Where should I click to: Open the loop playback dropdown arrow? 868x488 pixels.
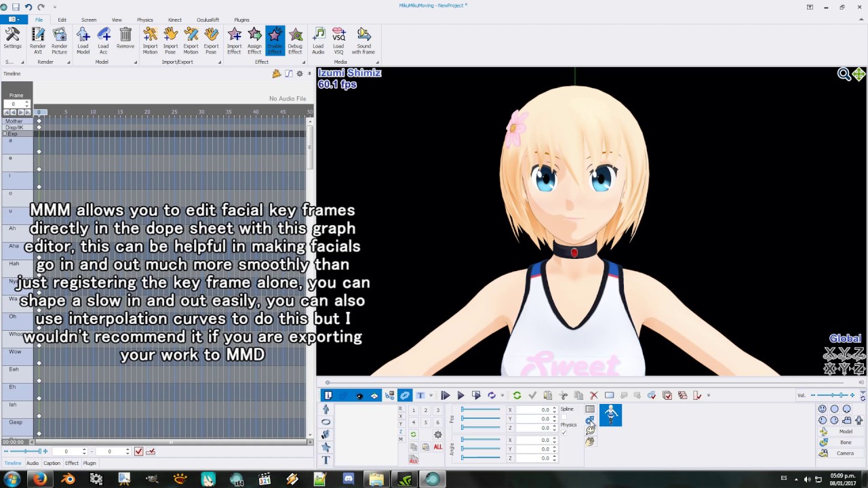pos(502,395)
